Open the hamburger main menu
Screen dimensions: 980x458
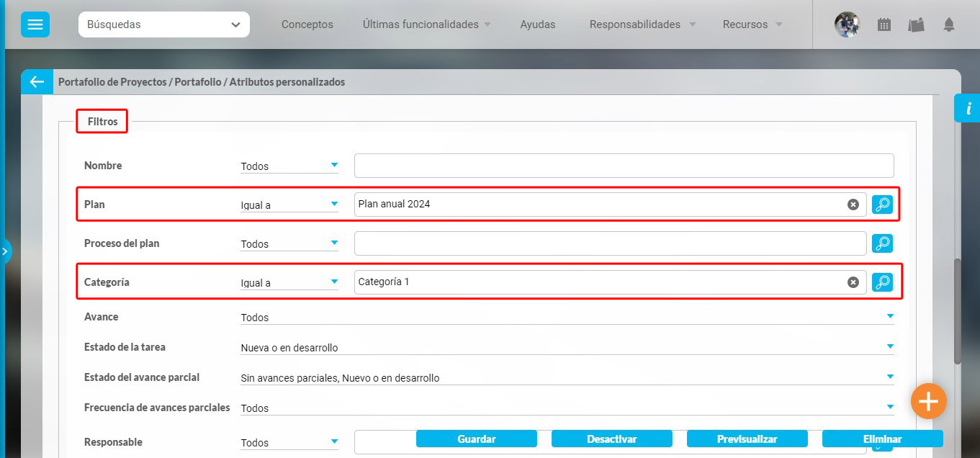click(x=35, y=24)
